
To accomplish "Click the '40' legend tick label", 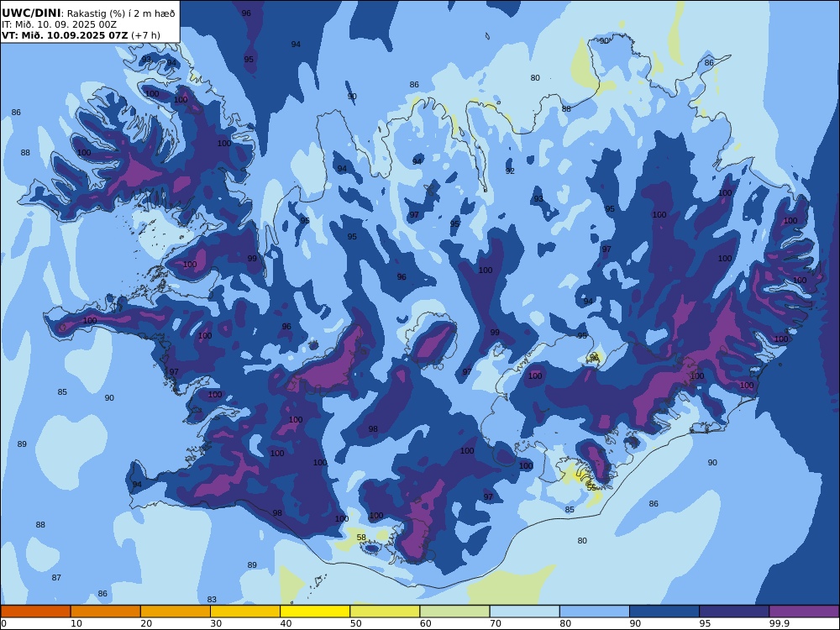I will [x=286, y=623].
